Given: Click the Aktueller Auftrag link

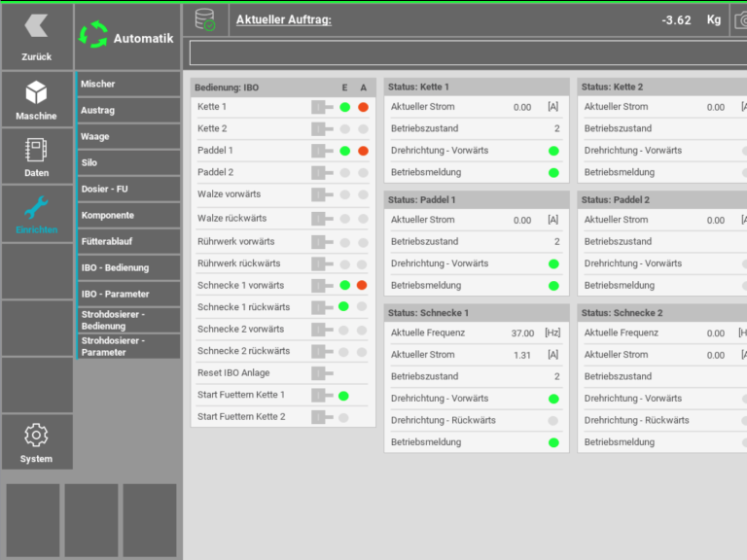Looking at the screenshot, I should (x=283, y=19).
